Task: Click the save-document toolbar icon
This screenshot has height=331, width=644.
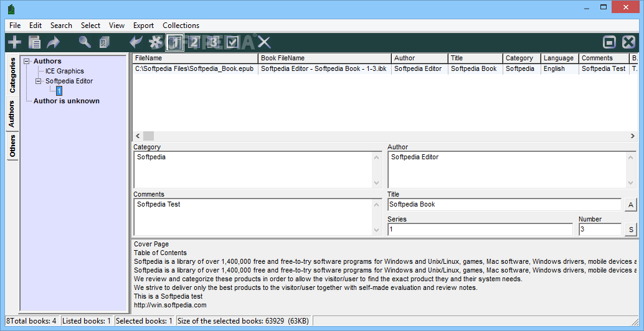Action: (34, 42)
